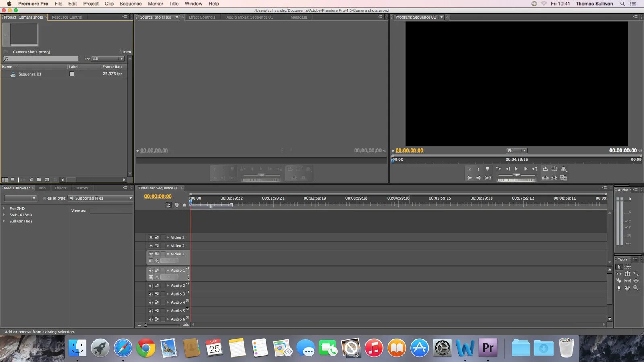This screenshot has height=362, width=644.
Task: Open the Trim monitor
Action: (563, 178)
